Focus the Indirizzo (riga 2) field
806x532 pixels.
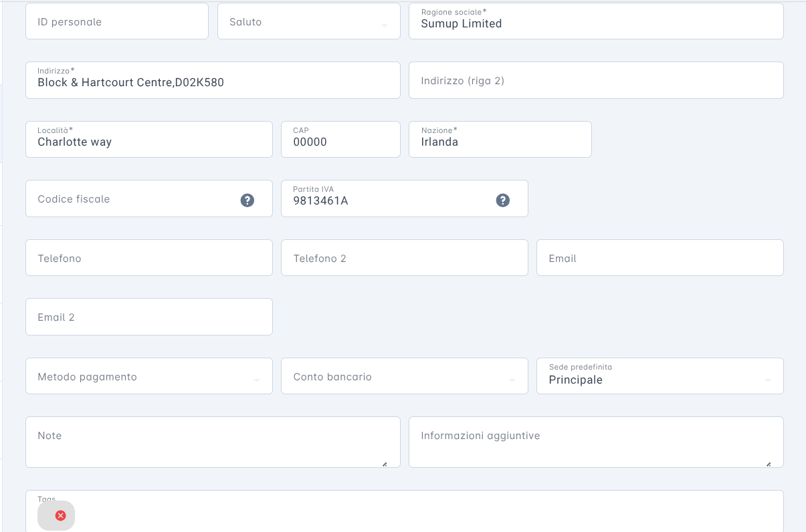pyautogui.click(x=596, y=80)
